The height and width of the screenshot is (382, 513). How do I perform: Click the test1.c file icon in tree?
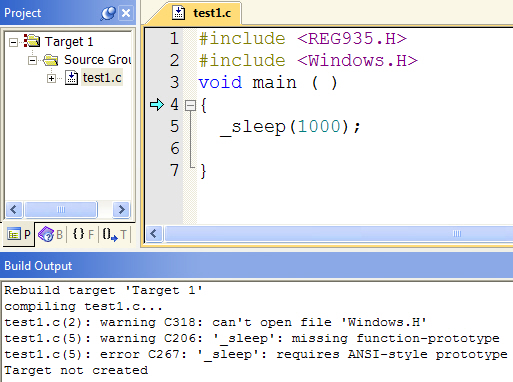(71, 77)
